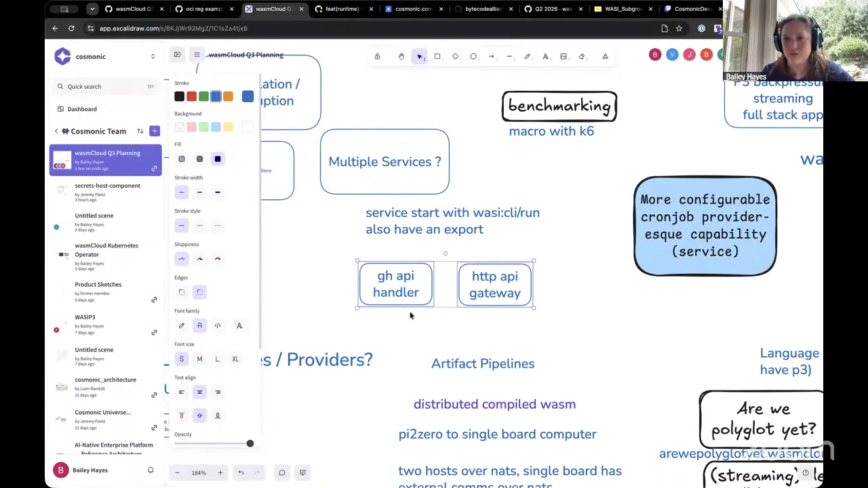This screenshot has height=488, width=868.
Task: Pick the light pink background color
Action: [x=191, y=127]
